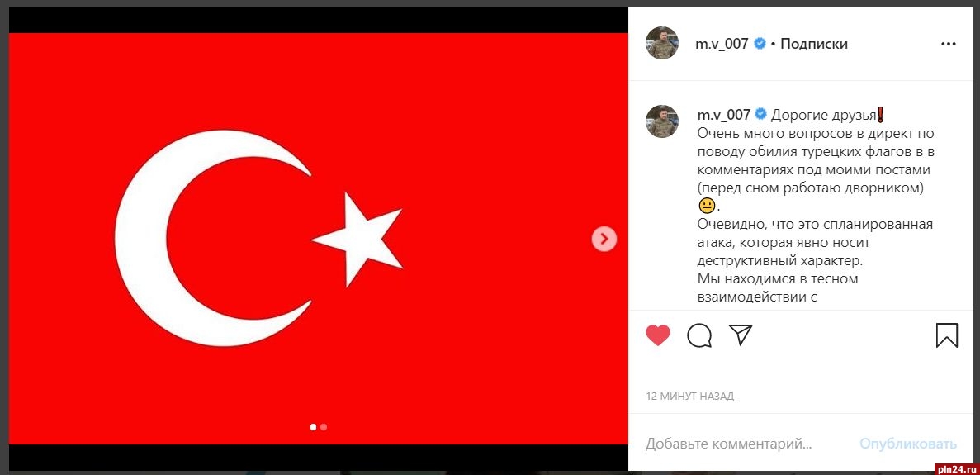Image resolution: width=980 pixels, height=475 pixels.
Task: Jump to second carousel dot indicator
Action: [323, 428]
